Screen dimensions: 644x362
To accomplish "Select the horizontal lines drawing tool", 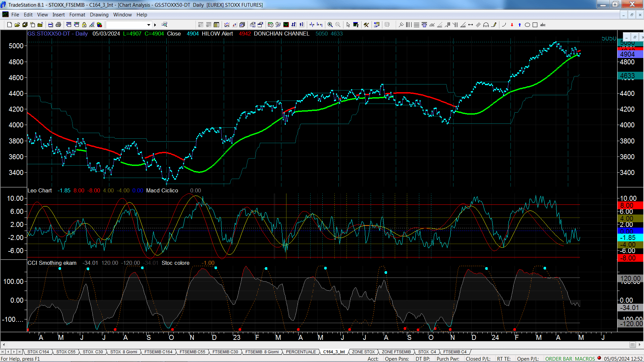I will coord(417,25).
